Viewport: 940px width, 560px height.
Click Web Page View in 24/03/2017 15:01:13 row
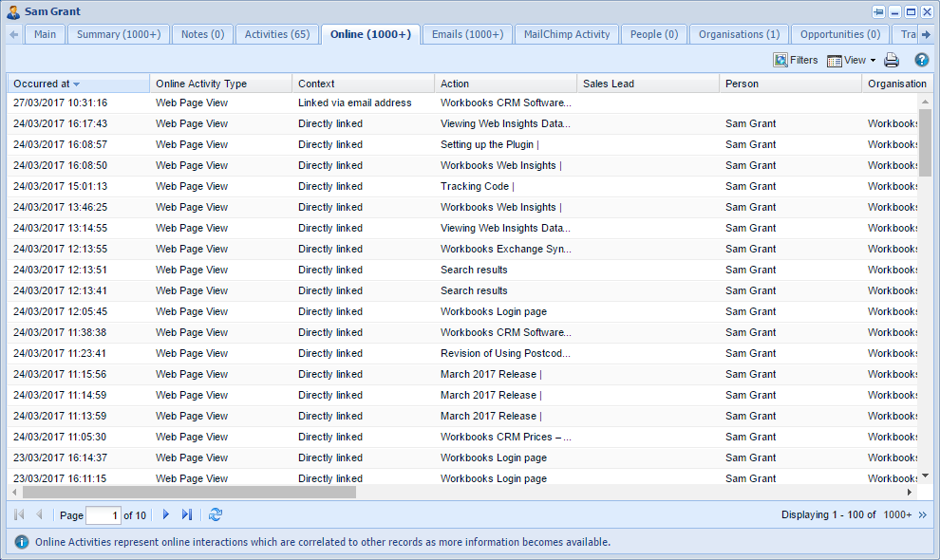point(192,186)
